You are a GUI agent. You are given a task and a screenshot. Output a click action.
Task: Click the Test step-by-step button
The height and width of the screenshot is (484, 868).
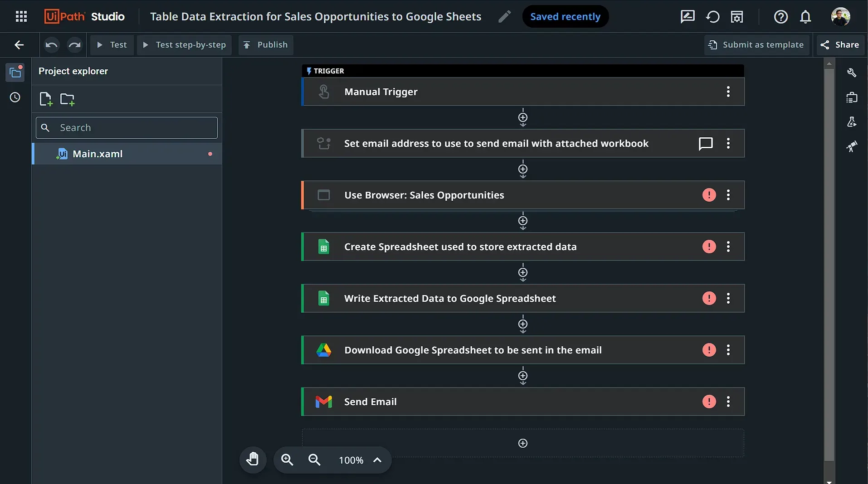click(184, 45)
